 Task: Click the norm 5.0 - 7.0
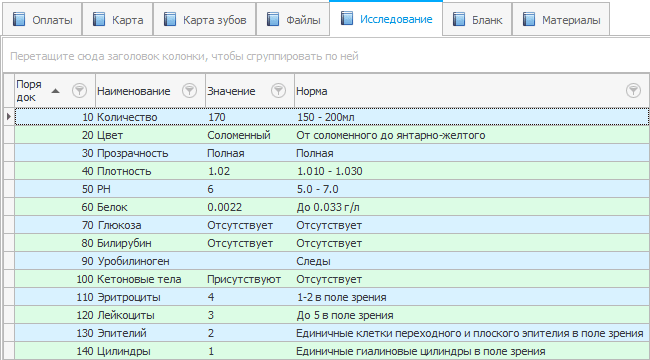click(318, 189)
